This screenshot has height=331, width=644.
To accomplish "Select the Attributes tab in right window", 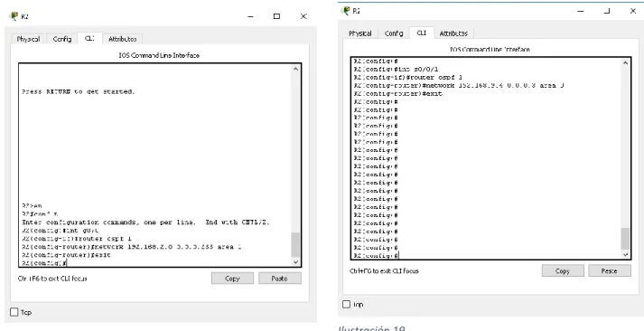I will click(x=453, y=33).
